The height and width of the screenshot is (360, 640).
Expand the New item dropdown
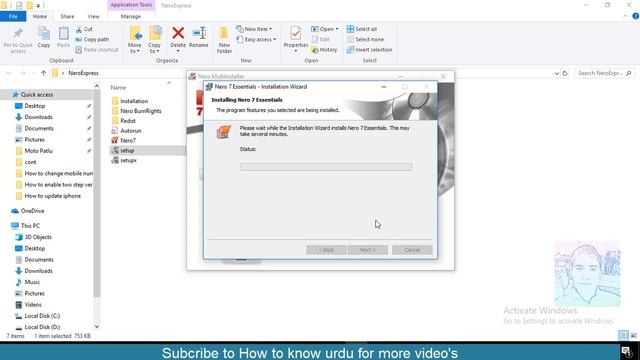(x=254, y=29)
